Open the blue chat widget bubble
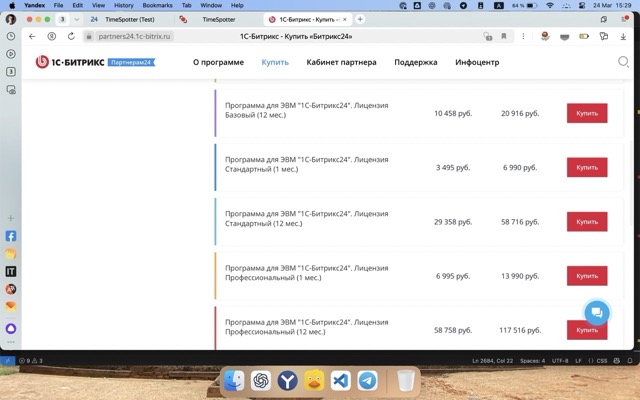The image size is (640, 400). click(596, 311)
